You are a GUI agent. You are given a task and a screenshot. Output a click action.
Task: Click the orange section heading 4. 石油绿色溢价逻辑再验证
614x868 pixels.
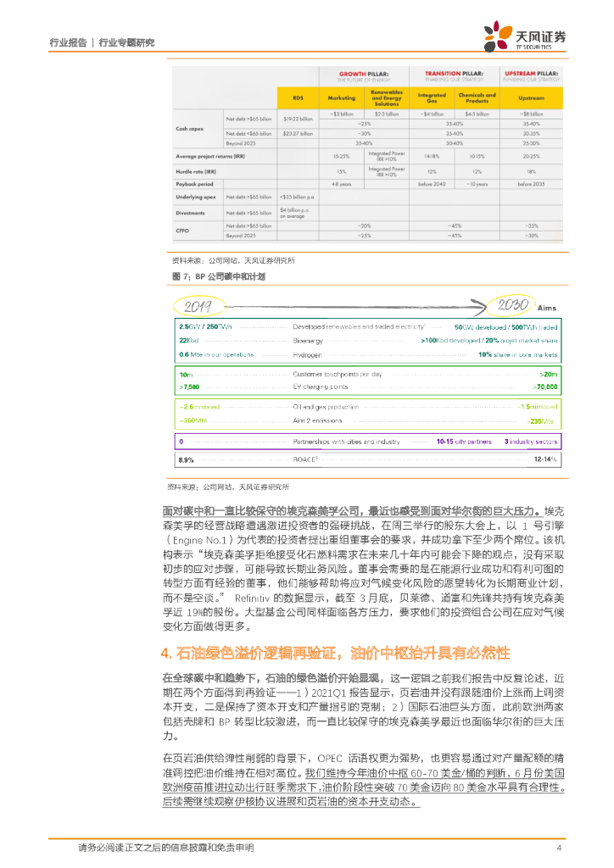tap(336, 654)
